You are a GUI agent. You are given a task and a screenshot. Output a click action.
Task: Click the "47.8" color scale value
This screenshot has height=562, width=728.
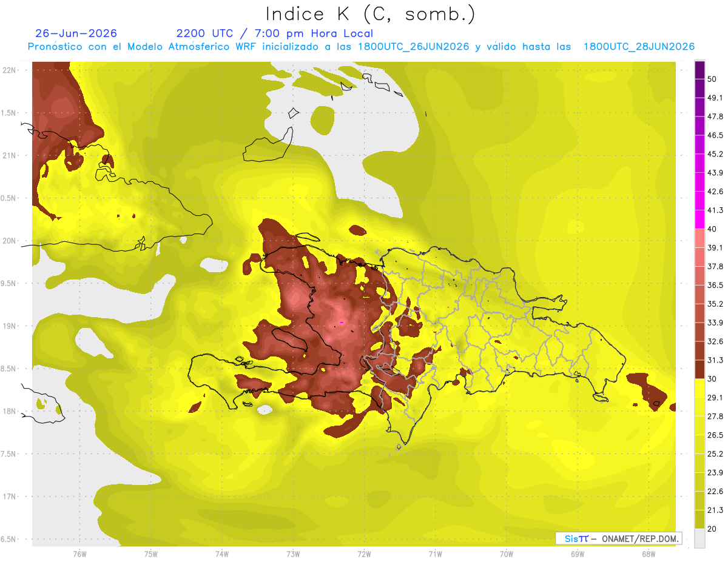[x=715, y=116]
